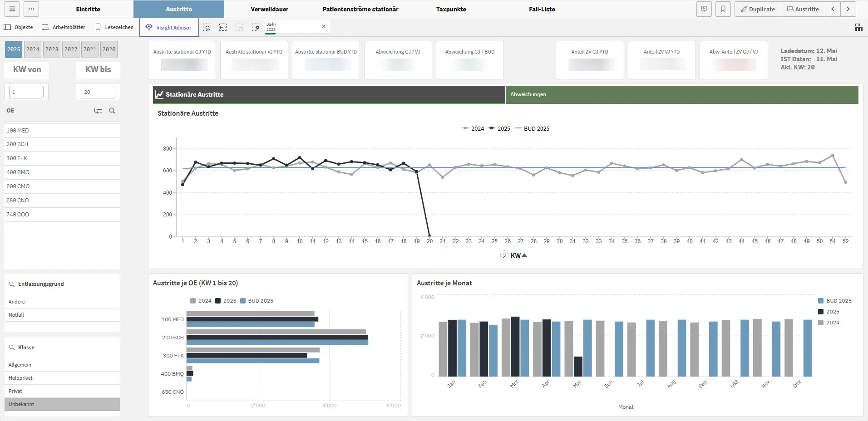The image size is (868, 421).
Task: Switch to the Eintritte tab
Action: (88, 9)
